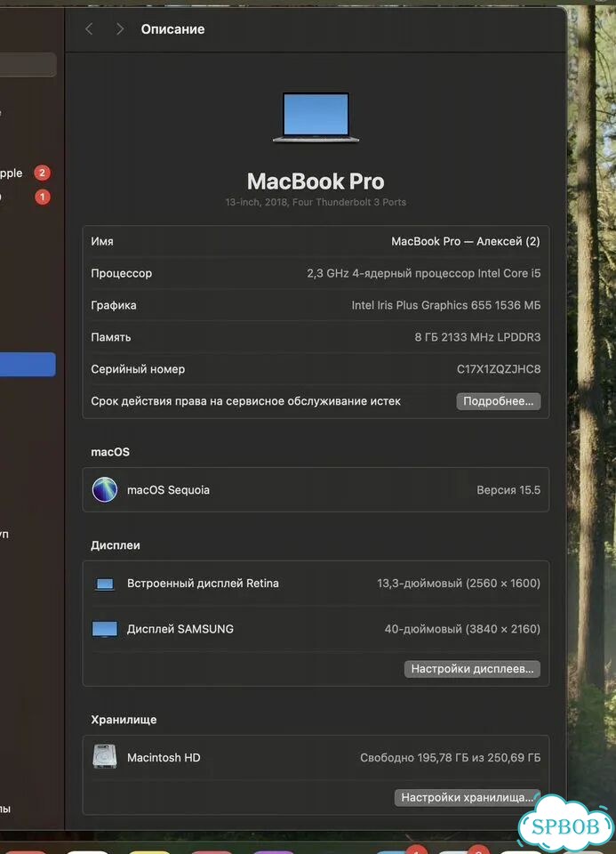This screenshot has width=616, height=854.
Task: Click the service coverage expired text
Action: pos(246,401)
